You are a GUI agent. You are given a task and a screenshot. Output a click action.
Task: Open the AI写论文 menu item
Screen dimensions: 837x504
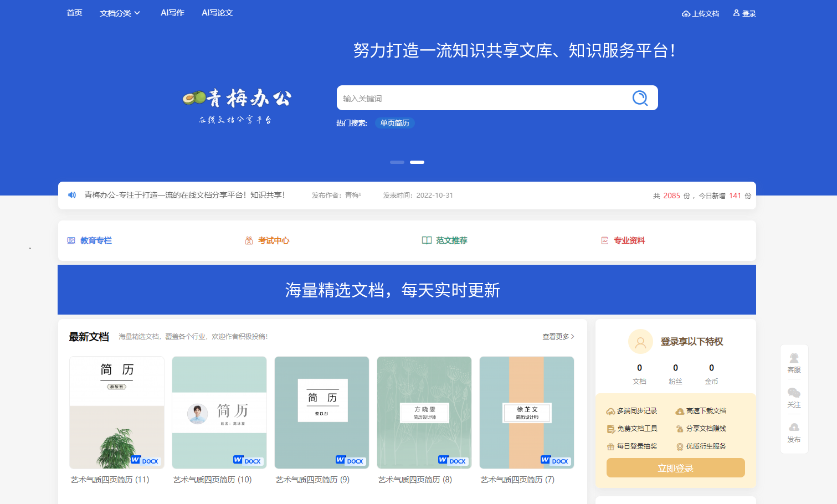click(x=217, y=13)
